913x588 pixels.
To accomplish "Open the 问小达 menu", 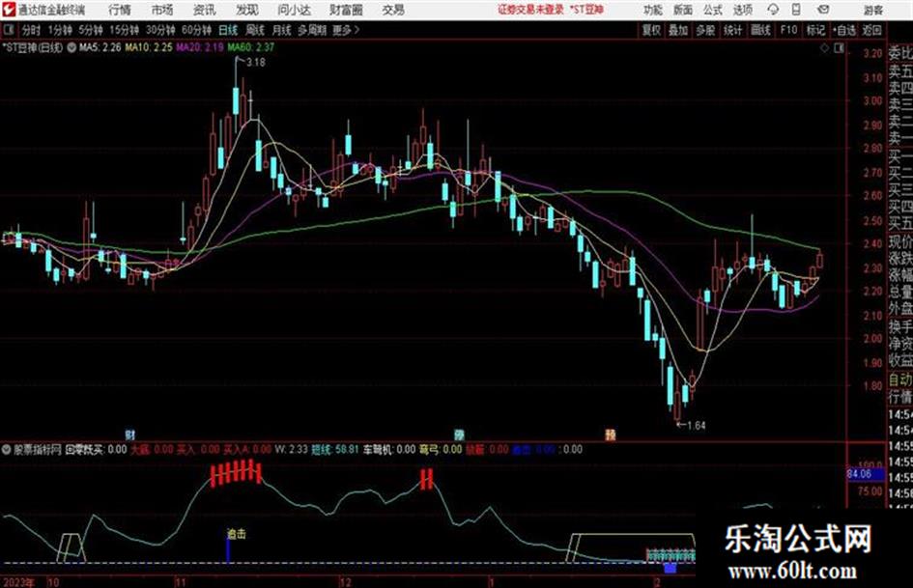I will tap(294, 10).
